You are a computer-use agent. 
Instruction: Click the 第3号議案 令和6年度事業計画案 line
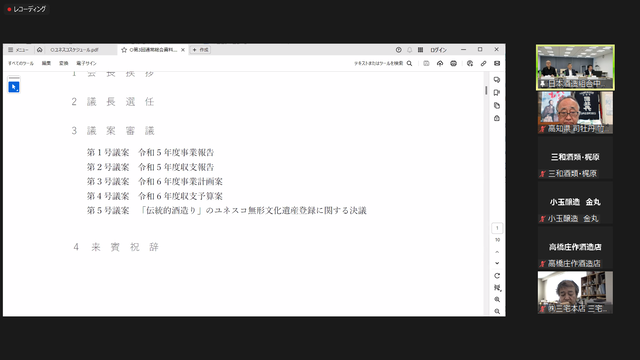[x=155, y=181]
